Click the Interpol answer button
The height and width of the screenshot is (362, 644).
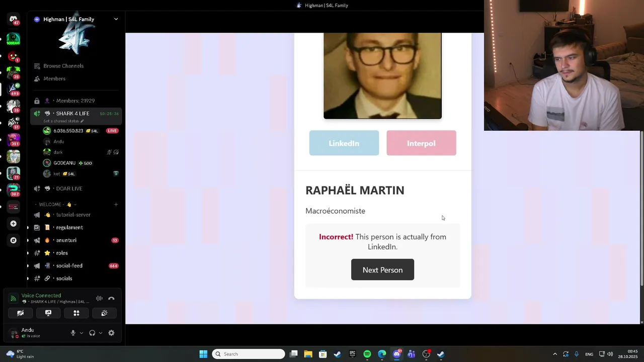[421, 143]
